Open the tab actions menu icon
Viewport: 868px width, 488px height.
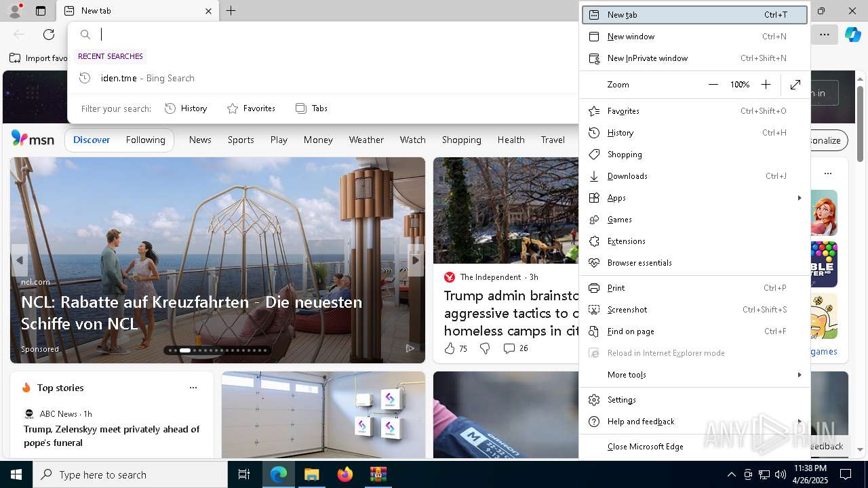click(x=41, y=11)
